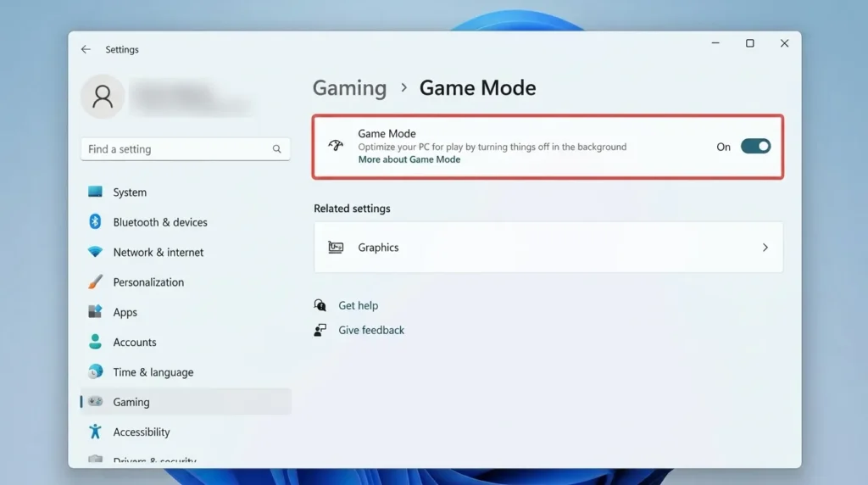The image size is (868, 485).
Task: Click the Get help link
Action: pyautogui.click(x=359, y=305)
